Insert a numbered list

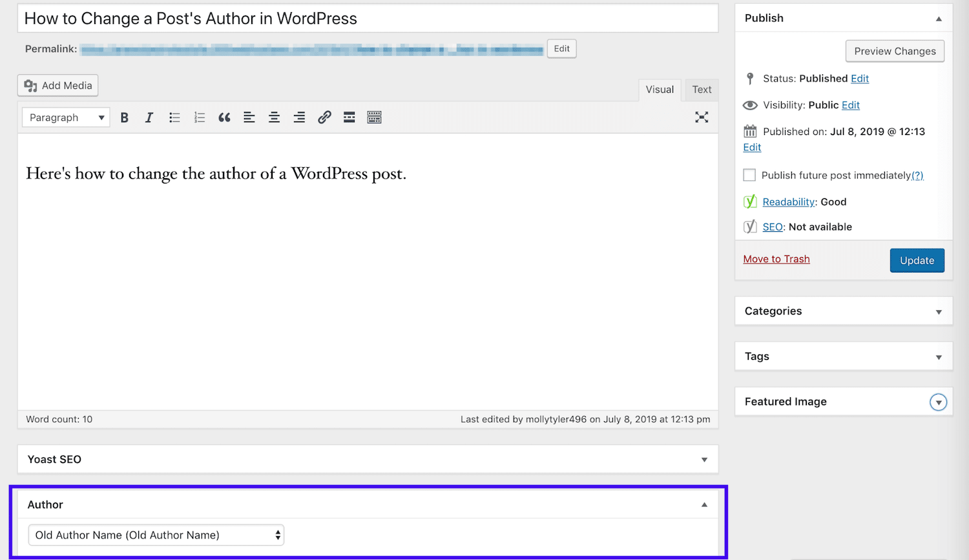point(199,117)
